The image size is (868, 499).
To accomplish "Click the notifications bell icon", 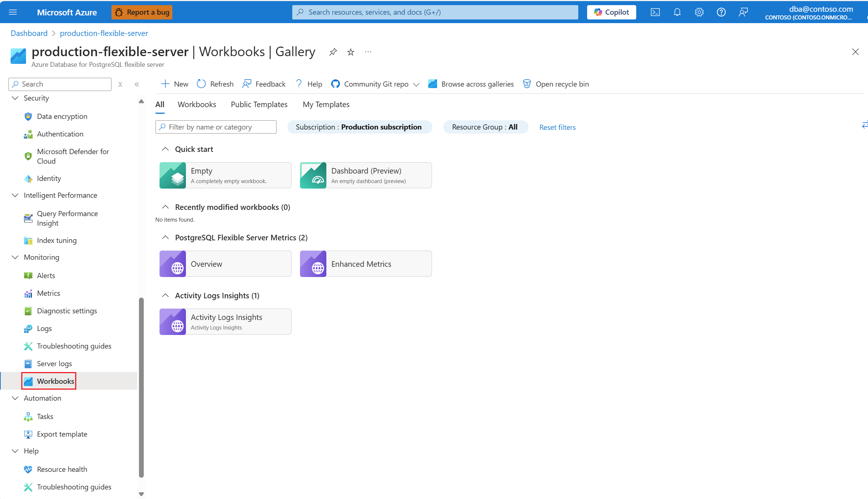I will [x=677, y=12].
